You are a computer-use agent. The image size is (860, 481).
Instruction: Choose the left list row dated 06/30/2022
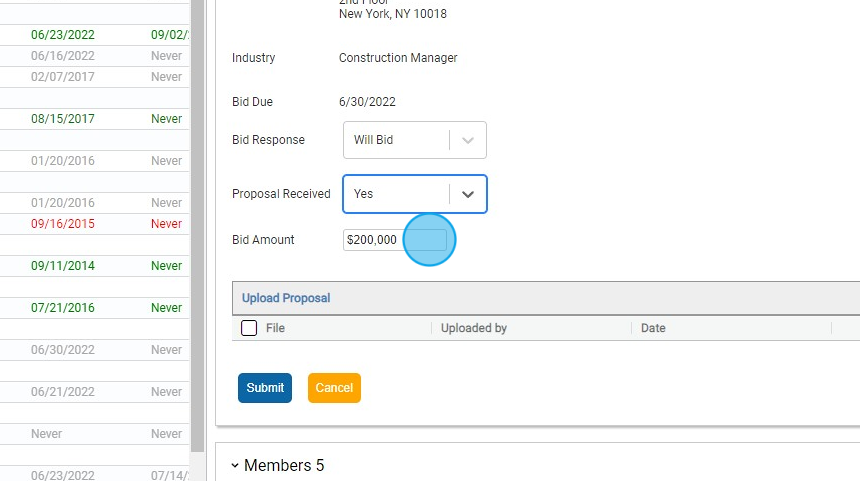63,350
